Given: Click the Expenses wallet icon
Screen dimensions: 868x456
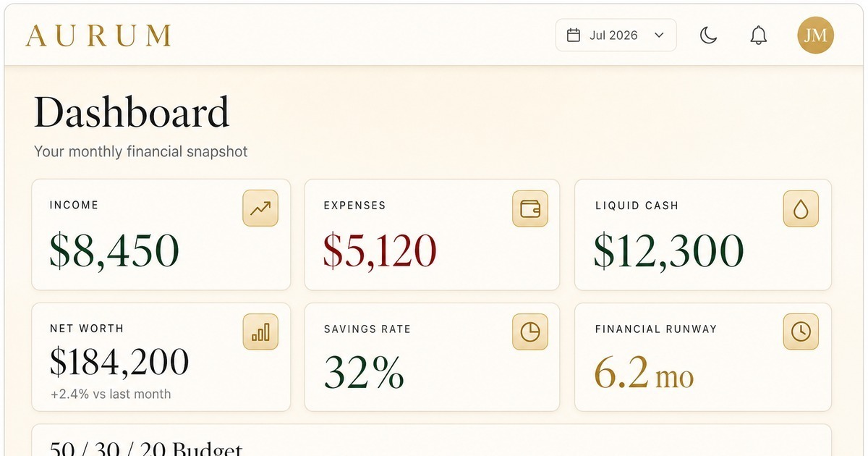Looking at the screenshot, I should 530,208.
